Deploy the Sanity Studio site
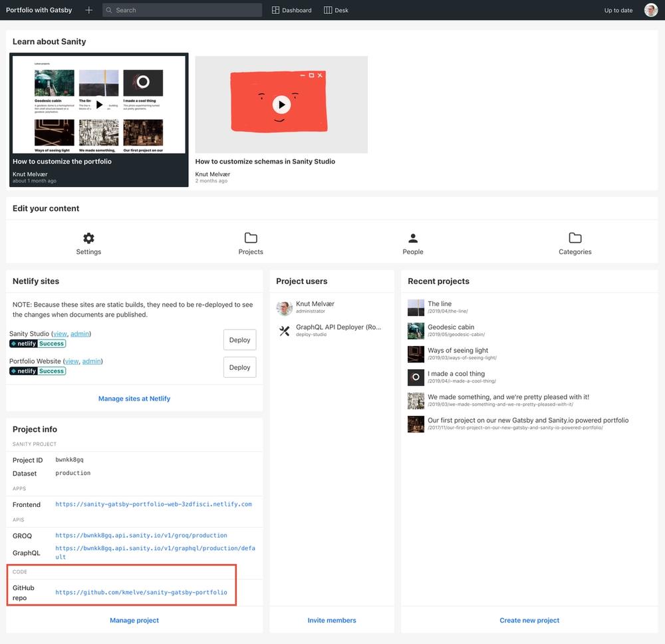 click(239, 340)
